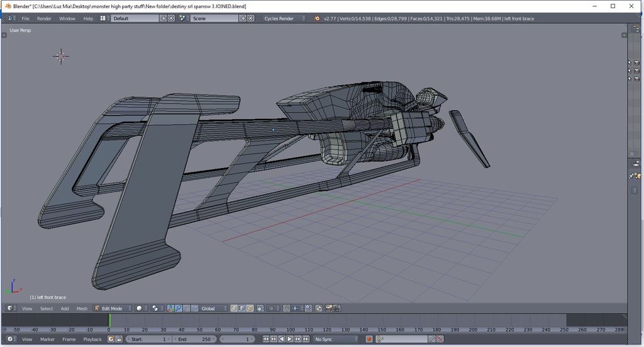The width and height of the screenshot is (644, 347).
Task: Click the Playback menu in timeline
Action: [92, 339]
